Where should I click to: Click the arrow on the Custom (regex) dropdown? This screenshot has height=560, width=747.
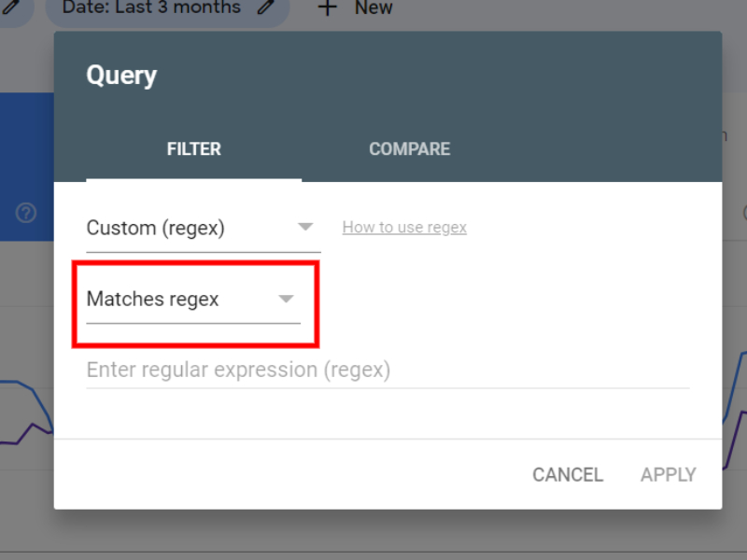tap(304, 228)
